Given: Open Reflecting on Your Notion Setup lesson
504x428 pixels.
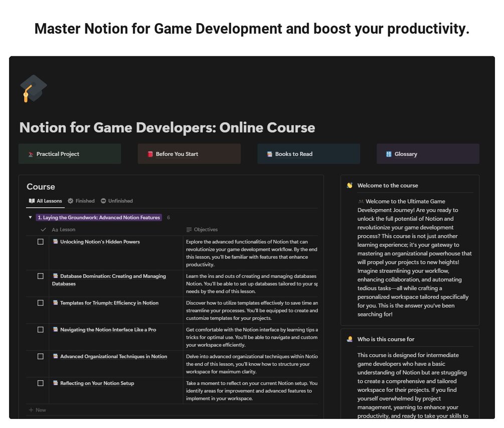Looking at the screenshot, I should point(97,383).
